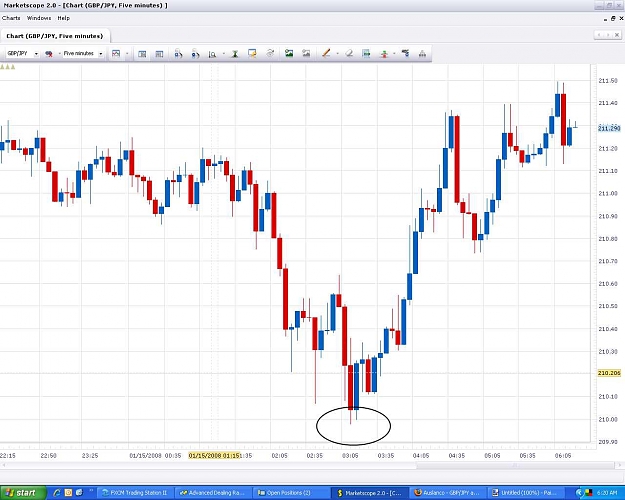Image resolution: width=625 pixels, height=500 pixels.
Task: Click the hourglass toolbar icon
Action: pyautogui.click(x=235, y=54)
